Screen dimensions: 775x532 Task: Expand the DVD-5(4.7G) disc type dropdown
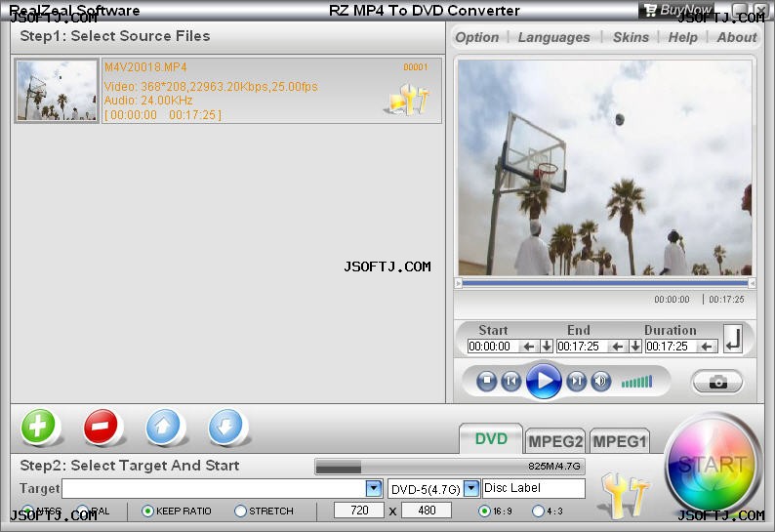pyautogui.click(x=471, y=488)
